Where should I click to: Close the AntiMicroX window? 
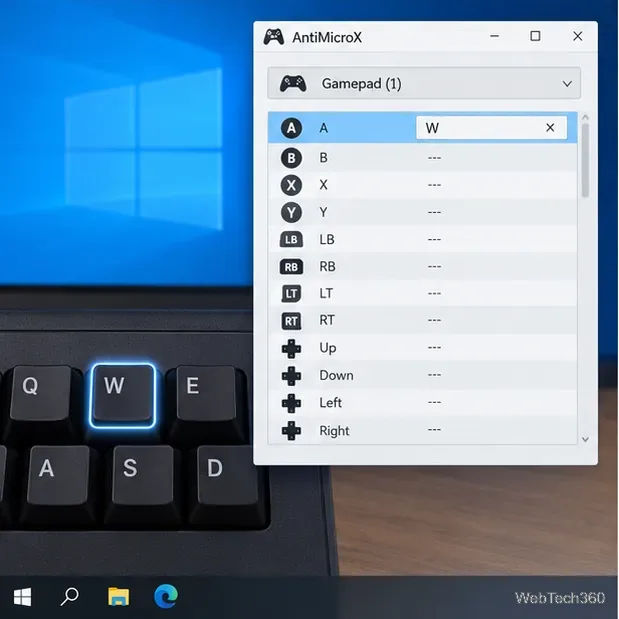click(x=578, y=36)
